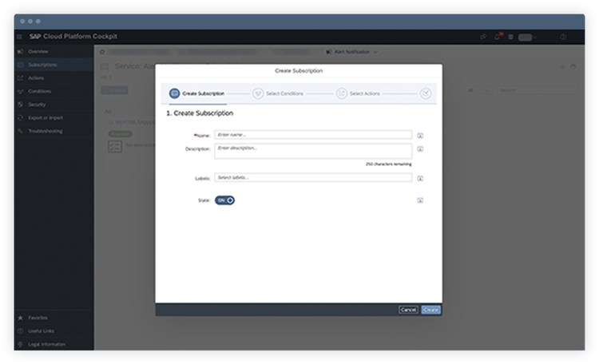This screenshot has width=599, height=364.
Task: Click the help icon beside Description field
Action: click(420, 149)
